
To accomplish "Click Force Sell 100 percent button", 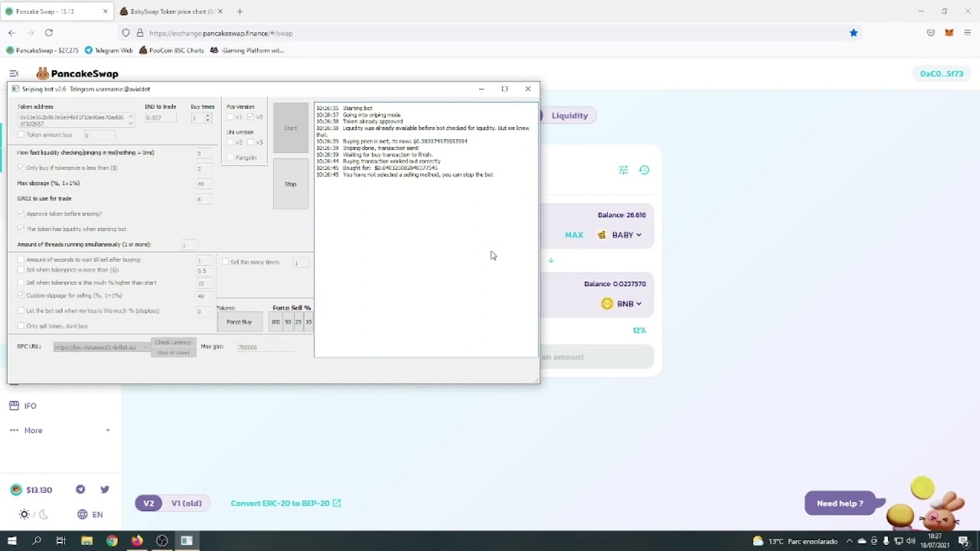I will [x=276, y=322].
